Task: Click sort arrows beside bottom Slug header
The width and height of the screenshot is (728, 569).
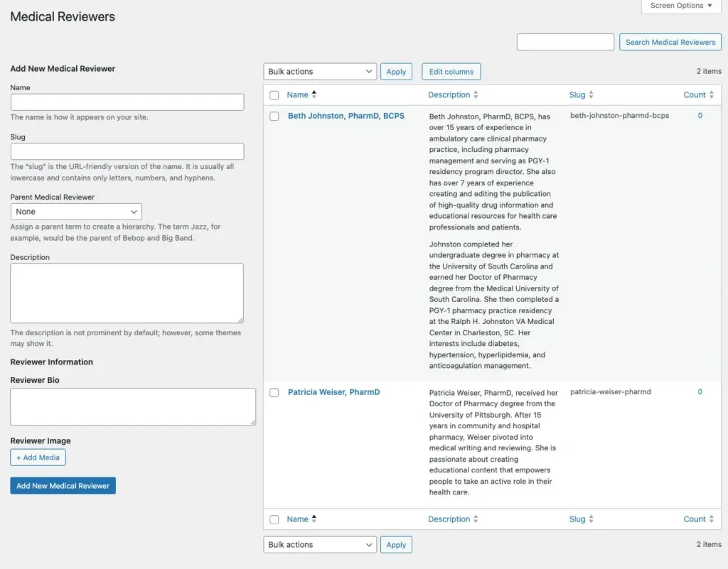Action: (x=591, y=519)
